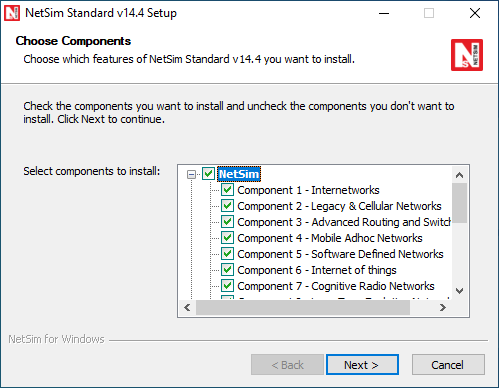Viewport: 499px width, 388px height.
Task: Click the vertical scrollbar thumb
Action: coord(459,203)
